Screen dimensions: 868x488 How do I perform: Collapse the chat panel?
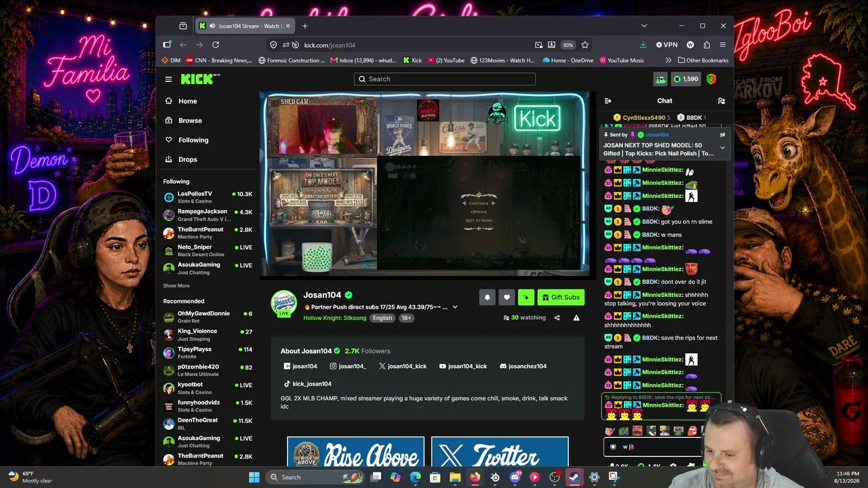click(x=608, y=101)
